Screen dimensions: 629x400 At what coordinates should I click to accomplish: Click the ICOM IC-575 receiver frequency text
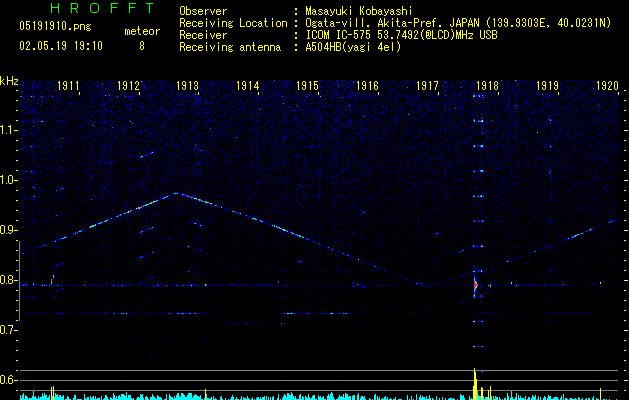[401, 35]
